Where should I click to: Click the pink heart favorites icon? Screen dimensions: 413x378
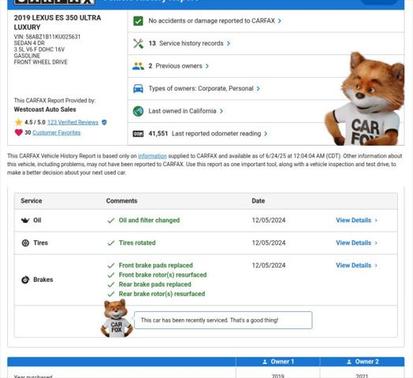19,132
